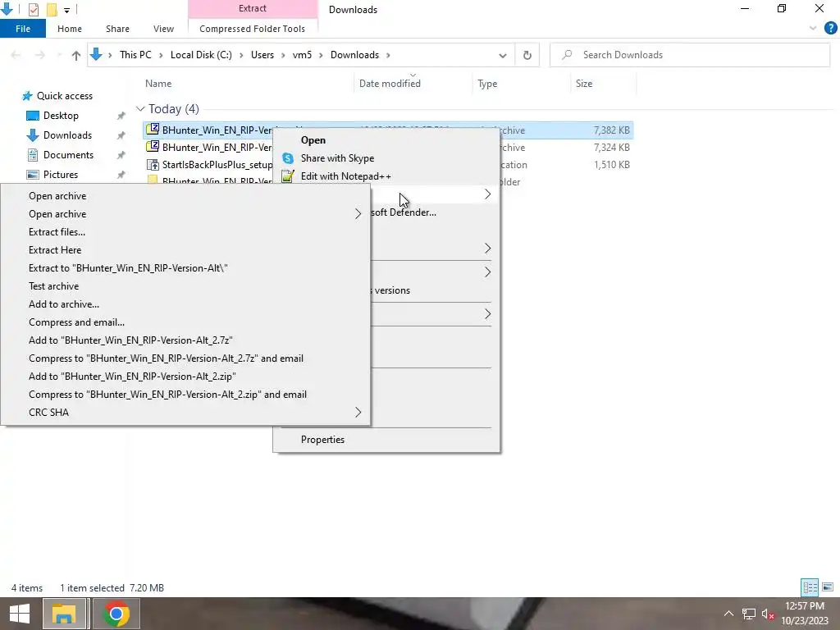Click the Skype icon in context menu
Screen dimensions: 840x630
[288, 158]
